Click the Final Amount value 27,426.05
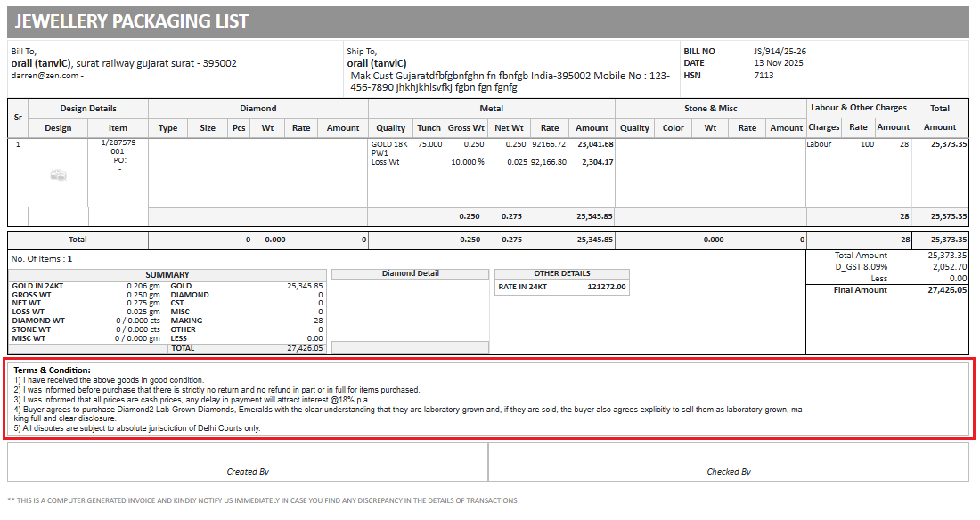Viewport: 980px width, 520px height. pos(946,290)
